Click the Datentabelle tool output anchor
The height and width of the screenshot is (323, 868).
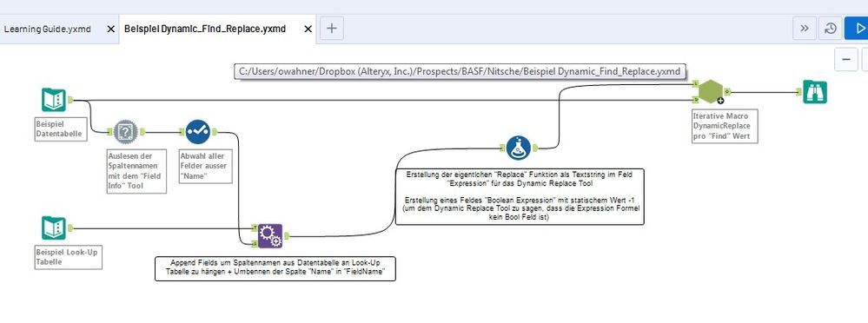click(70, 100)
